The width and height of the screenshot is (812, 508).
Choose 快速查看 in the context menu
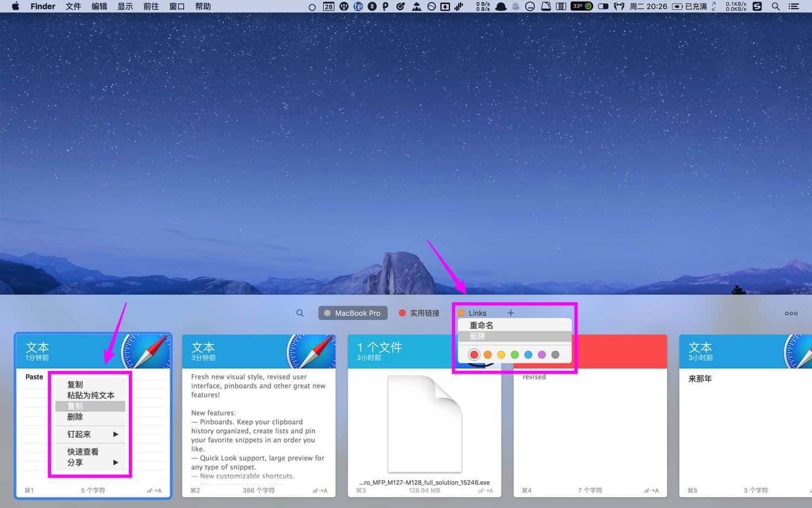[83, 452]
